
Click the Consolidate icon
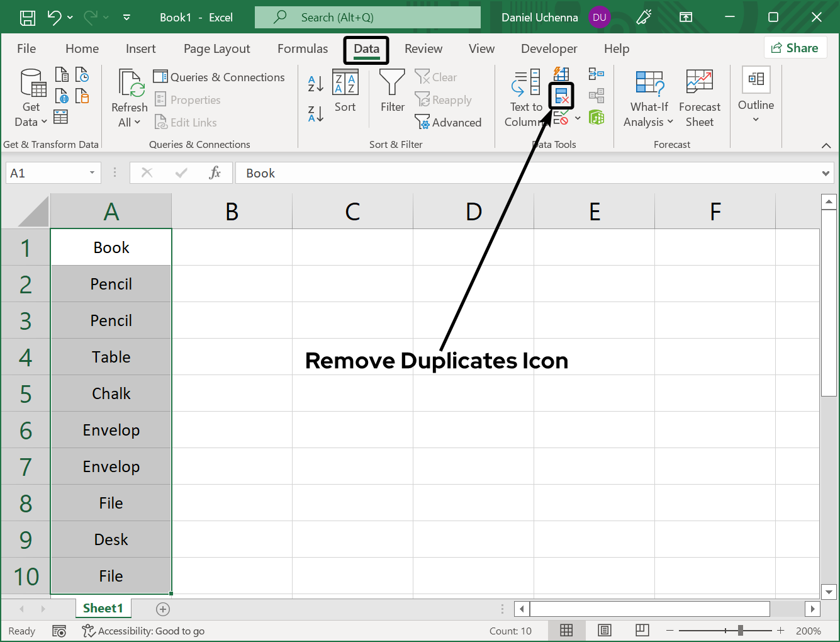click(596, 73)
